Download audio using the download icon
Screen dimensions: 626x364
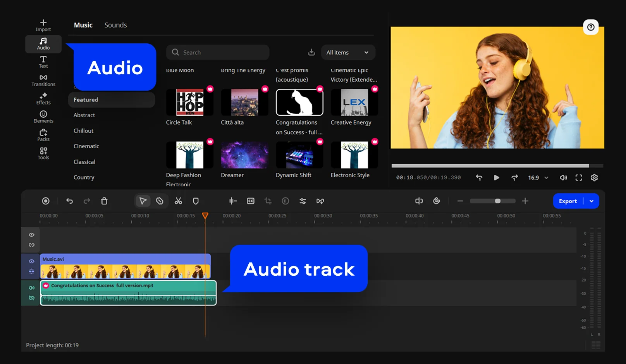311,52
